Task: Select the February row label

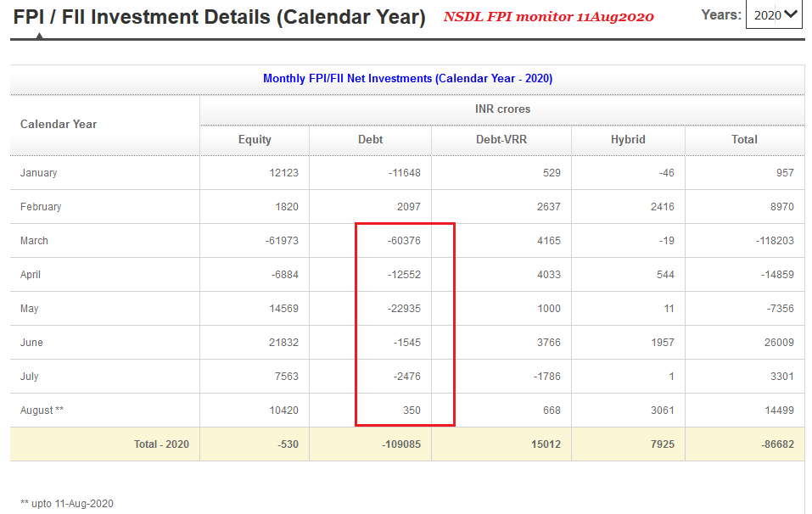Action: coord(41,207)
